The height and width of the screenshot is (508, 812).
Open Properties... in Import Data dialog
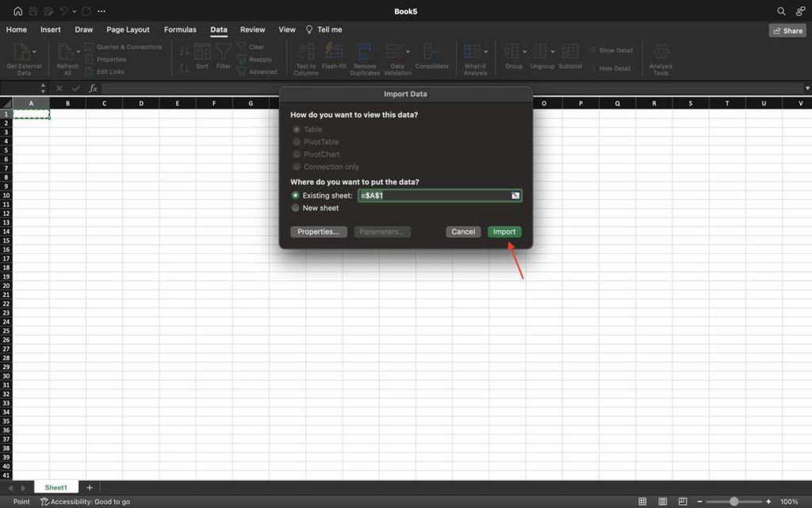[x=319, y=232]
